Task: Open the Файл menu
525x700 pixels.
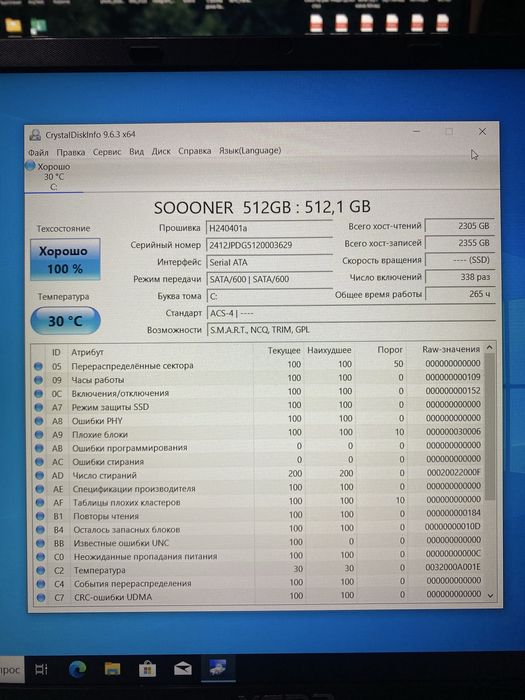Action: click(38, 152)
